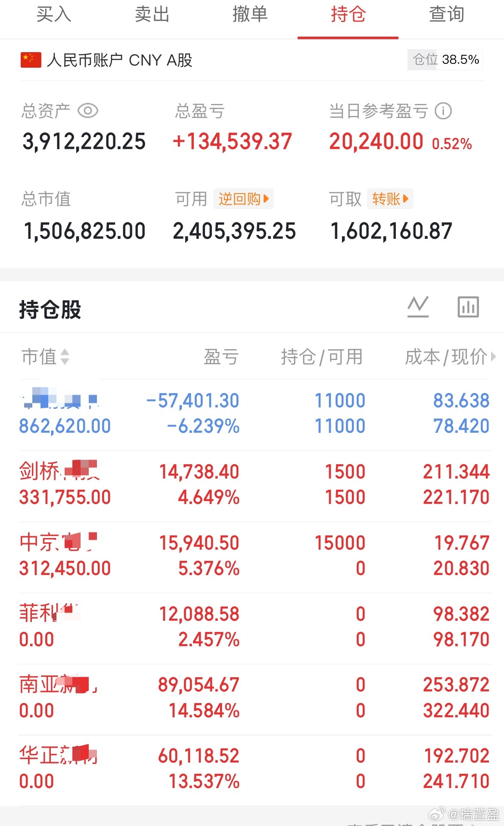Click the 盈亏 column header

point(221,357)
